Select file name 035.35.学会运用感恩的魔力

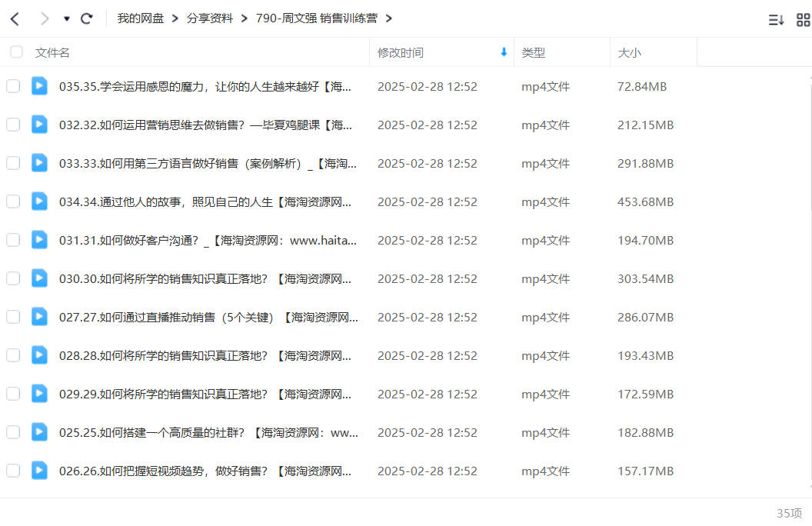point(205,86)
